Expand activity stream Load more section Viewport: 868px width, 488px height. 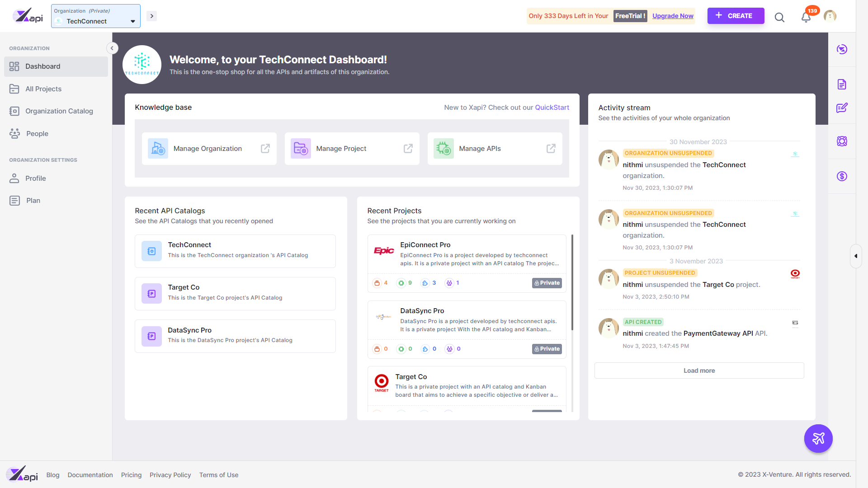pyautogui.click(x=699, y=370)
